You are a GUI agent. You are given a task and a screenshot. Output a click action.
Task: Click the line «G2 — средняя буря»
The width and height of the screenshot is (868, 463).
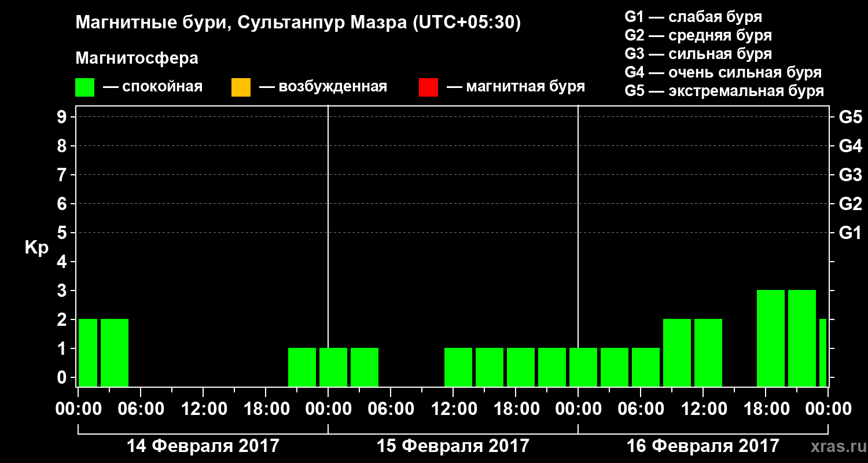(x=698, y=35)
